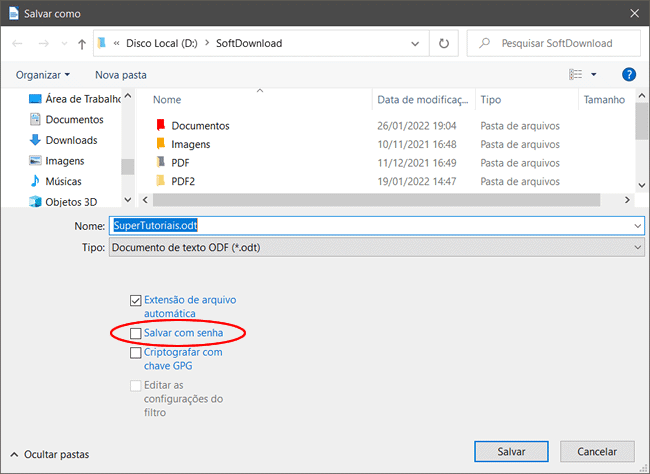Open the Nome field history dropdown arrow
The height and width of the screenshot is (474, 650).
(637, 226)
